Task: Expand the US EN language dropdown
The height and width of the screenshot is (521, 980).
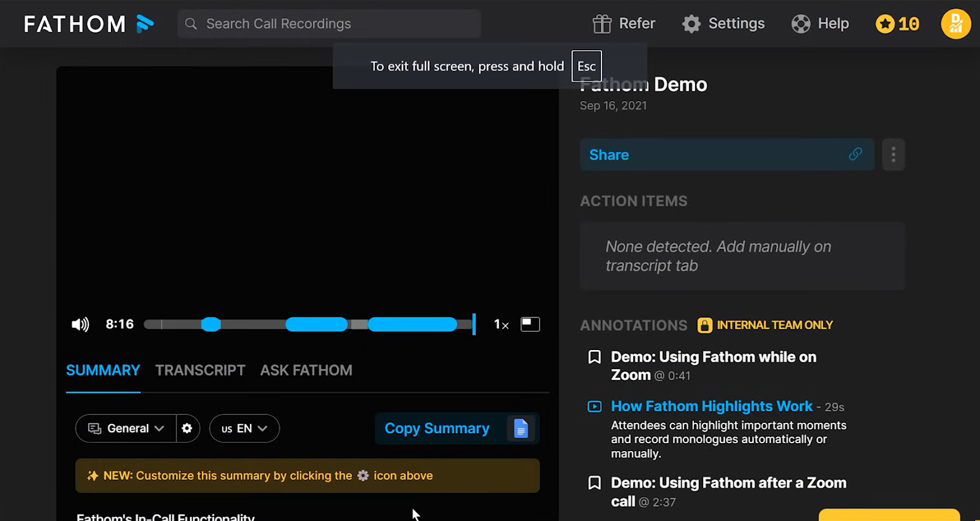Action: (x=244, y=428)
